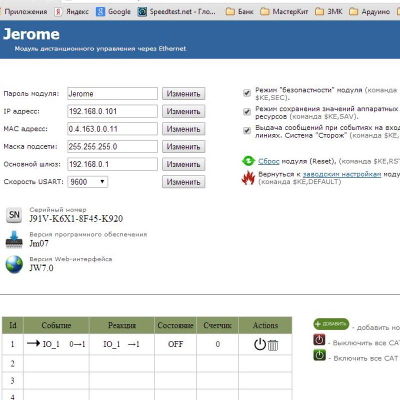
Task: Click the IP address field 192.168.0.101
Action: coord(112,111)
